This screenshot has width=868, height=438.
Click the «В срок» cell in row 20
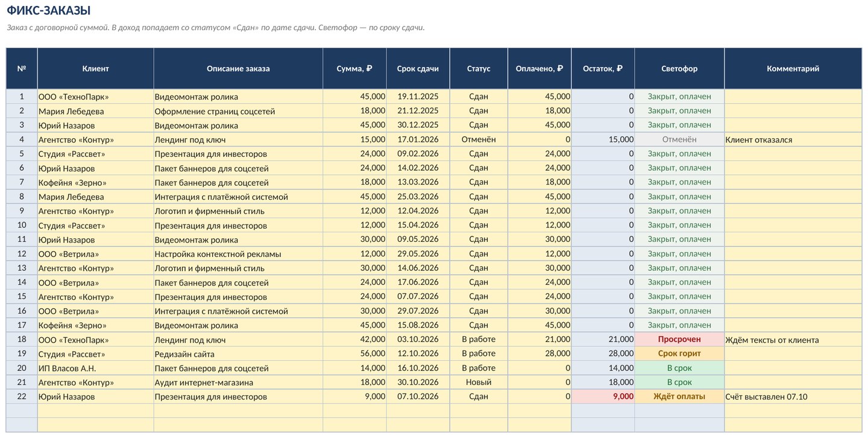point(679,368)
